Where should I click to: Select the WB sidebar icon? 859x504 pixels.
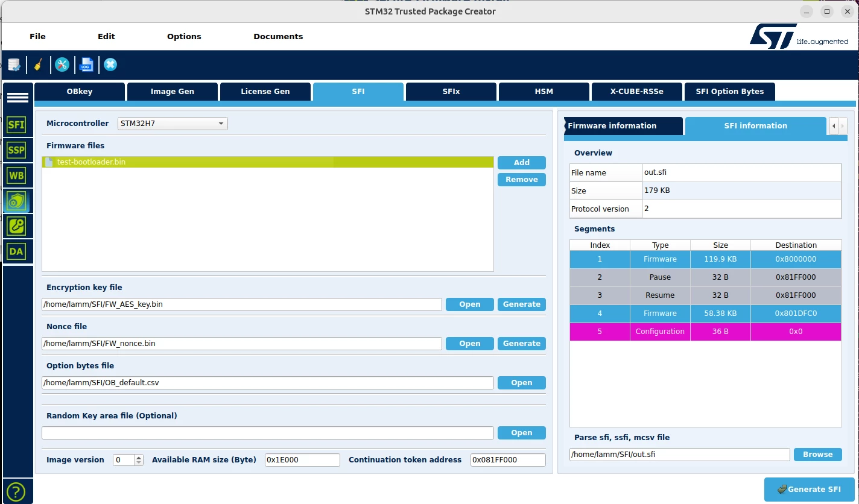tap(16, 175)
